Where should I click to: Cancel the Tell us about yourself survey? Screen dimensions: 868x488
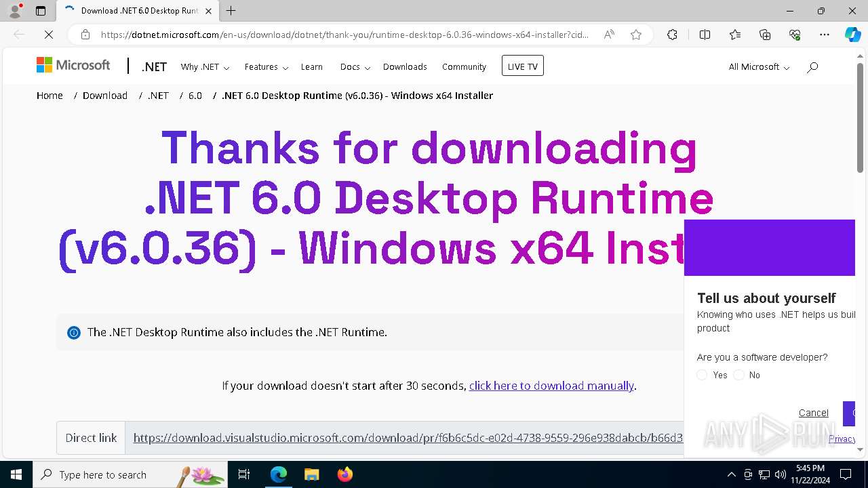point(814,413)
